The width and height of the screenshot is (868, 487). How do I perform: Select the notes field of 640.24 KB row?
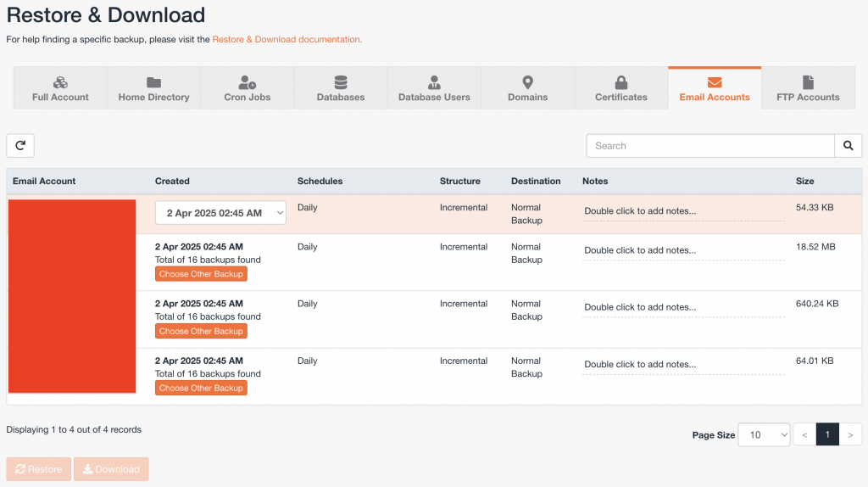coord(683,307)
